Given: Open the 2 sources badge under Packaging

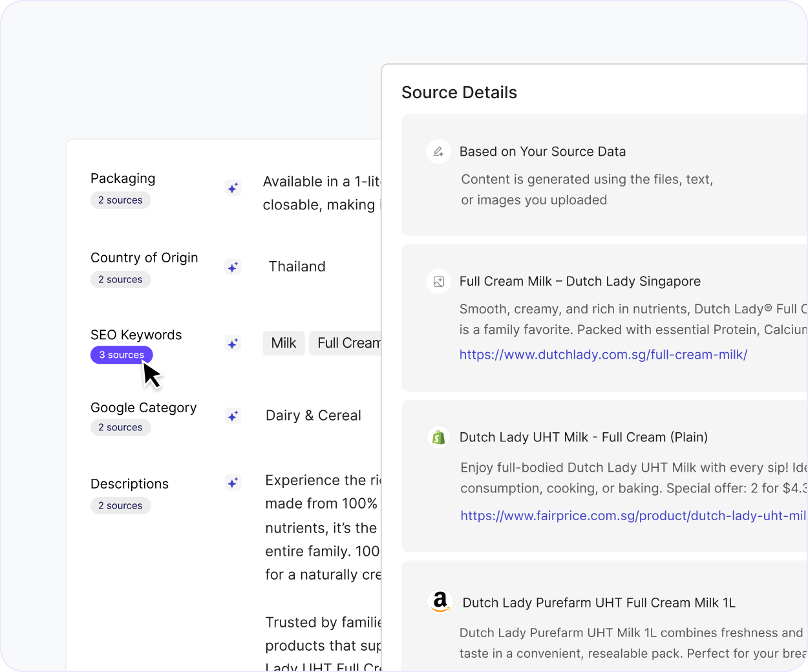Looking at the screenshot, I should coord(120,200).
